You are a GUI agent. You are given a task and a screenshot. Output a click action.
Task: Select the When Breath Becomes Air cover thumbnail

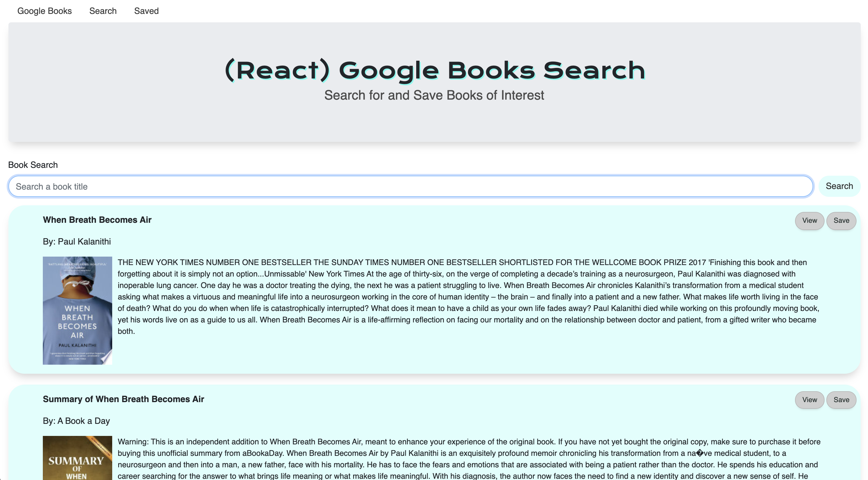coord(77,310)
